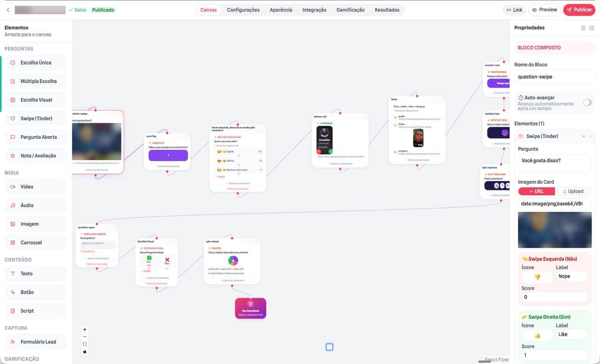Delete block via trash icon in Propriedades
This screenshot has width=600, height=364.
tap(583, 28)
